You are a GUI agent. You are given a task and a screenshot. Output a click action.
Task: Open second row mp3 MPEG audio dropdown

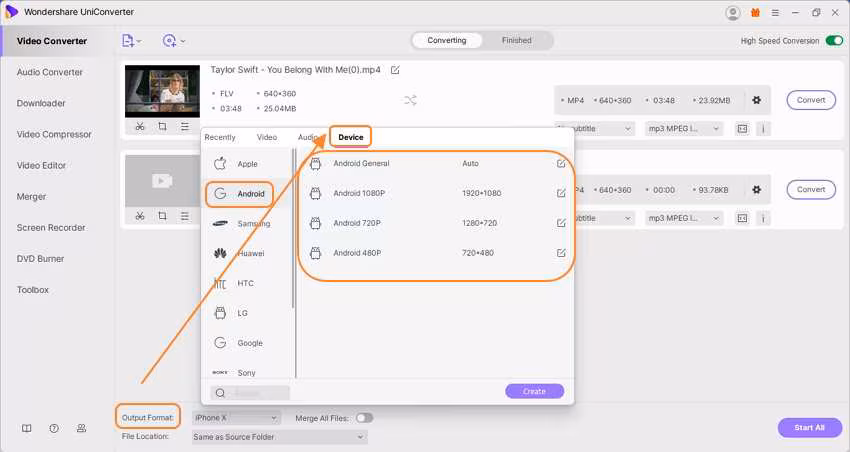(x=684, y=218)
